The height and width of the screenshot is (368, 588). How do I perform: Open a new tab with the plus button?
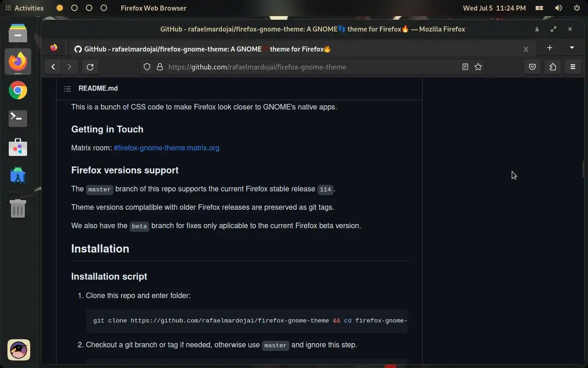click(549, 48)
